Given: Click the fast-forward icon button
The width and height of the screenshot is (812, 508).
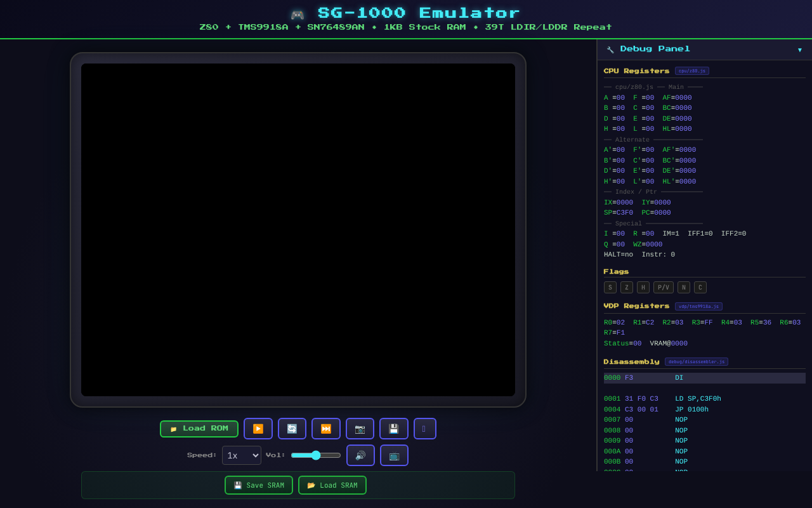Looking at the screenshot, I should pos(326,429).
